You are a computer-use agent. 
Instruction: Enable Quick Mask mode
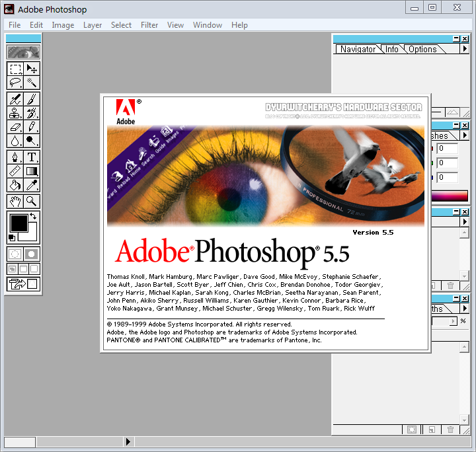pyautogui.click(x=32, y=254)
